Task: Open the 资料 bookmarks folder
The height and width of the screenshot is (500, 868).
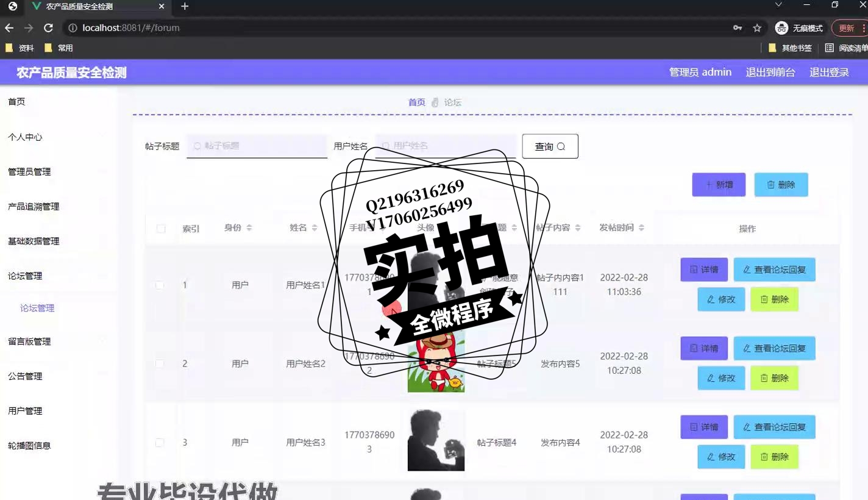Action: point(20,48)
